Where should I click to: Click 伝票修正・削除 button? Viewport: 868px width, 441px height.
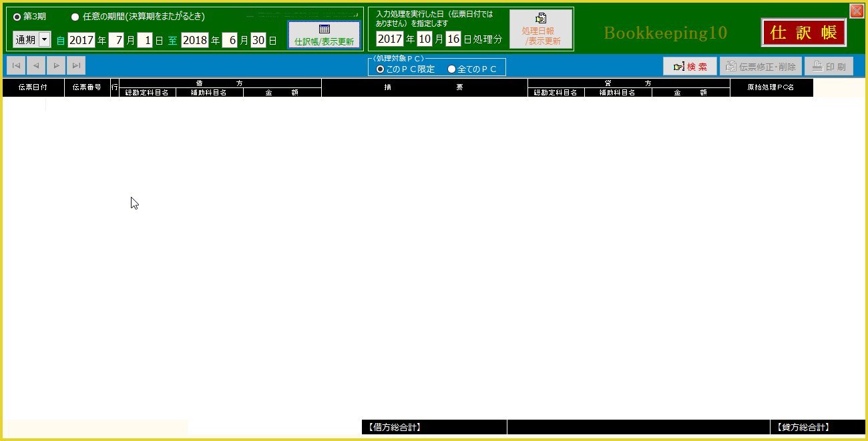[x=760, y=67]
